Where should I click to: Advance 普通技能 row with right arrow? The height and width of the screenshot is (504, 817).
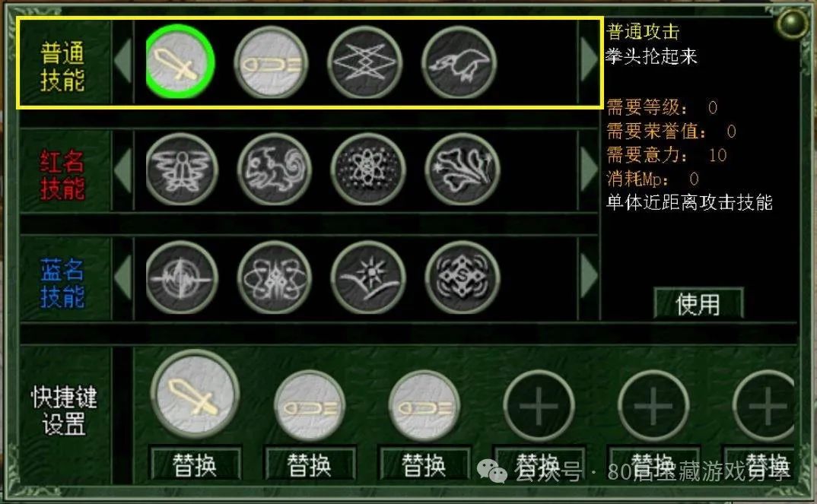(589, 60)
